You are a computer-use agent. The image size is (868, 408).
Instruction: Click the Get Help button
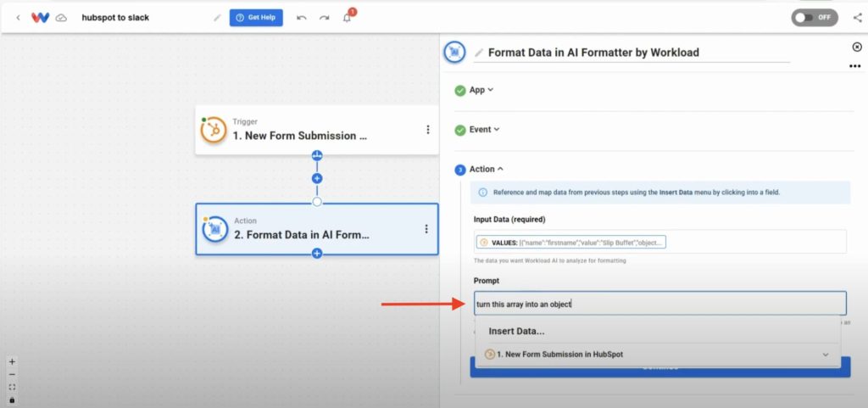click(x=256, y=17)
